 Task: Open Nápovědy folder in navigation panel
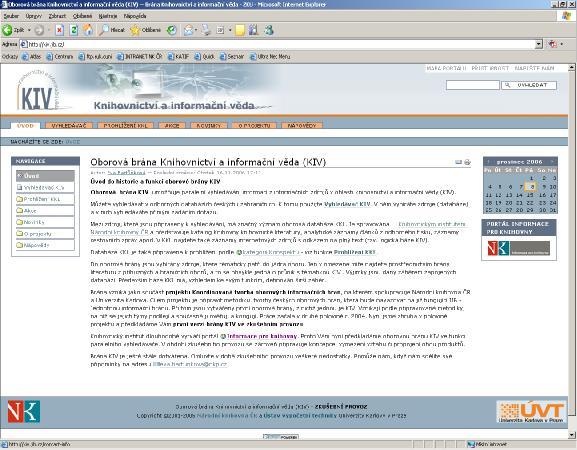(45, 245)
